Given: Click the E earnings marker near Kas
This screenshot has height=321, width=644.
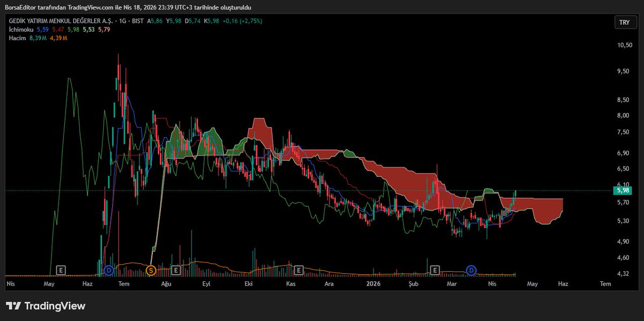Looking at the screenshot, I should coord(299,270).
